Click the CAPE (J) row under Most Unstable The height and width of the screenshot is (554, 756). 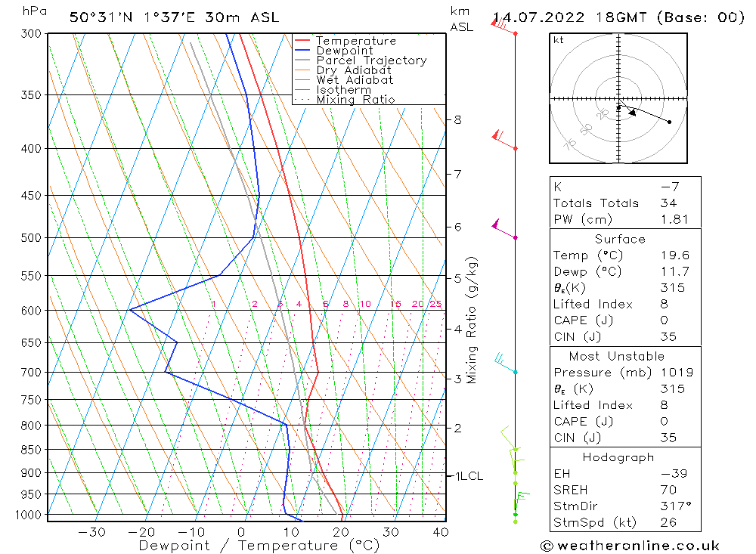click(x=625, y=422)
